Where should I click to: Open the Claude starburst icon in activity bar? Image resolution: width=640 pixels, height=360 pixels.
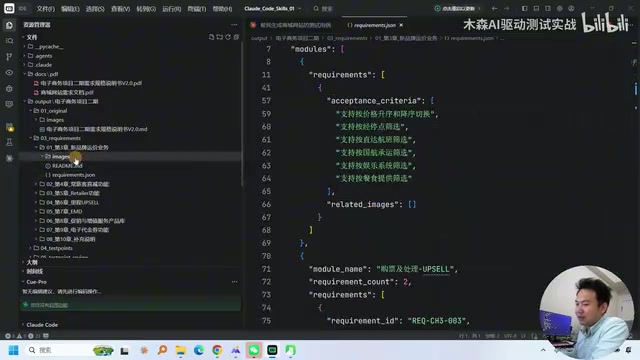pos(9,158)
